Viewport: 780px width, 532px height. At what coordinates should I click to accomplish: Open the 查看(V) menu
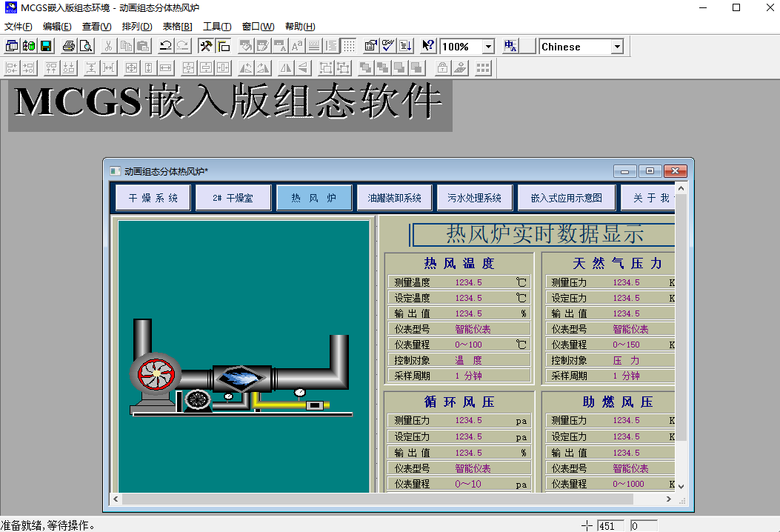click(96, 27)
